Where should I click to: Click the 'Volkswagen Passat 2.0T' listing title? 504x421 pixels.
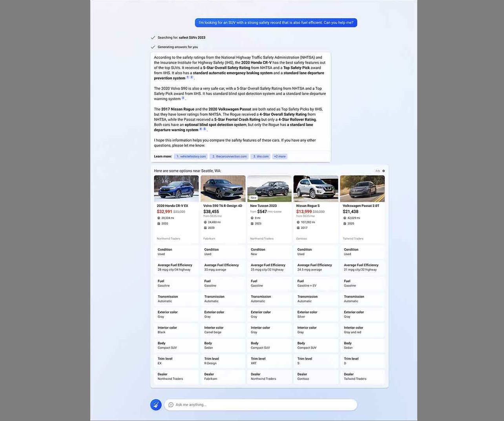coord(361,206)
